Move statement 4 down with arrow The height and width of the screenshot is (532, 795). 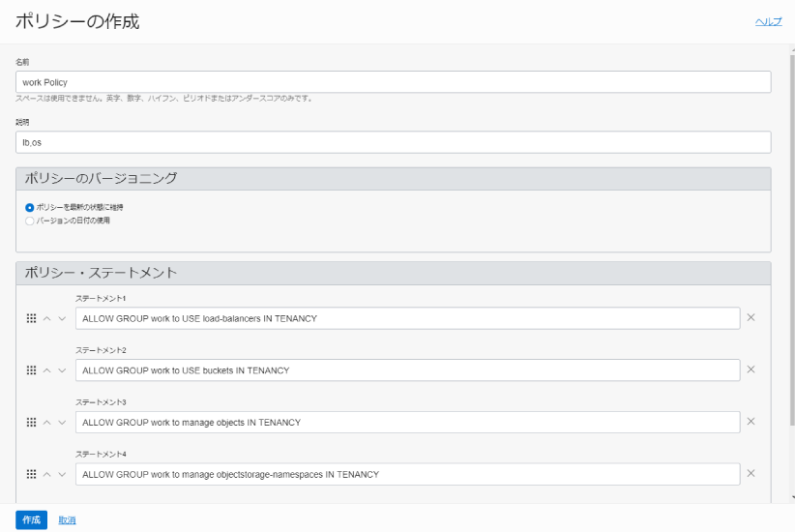(62, 474)
